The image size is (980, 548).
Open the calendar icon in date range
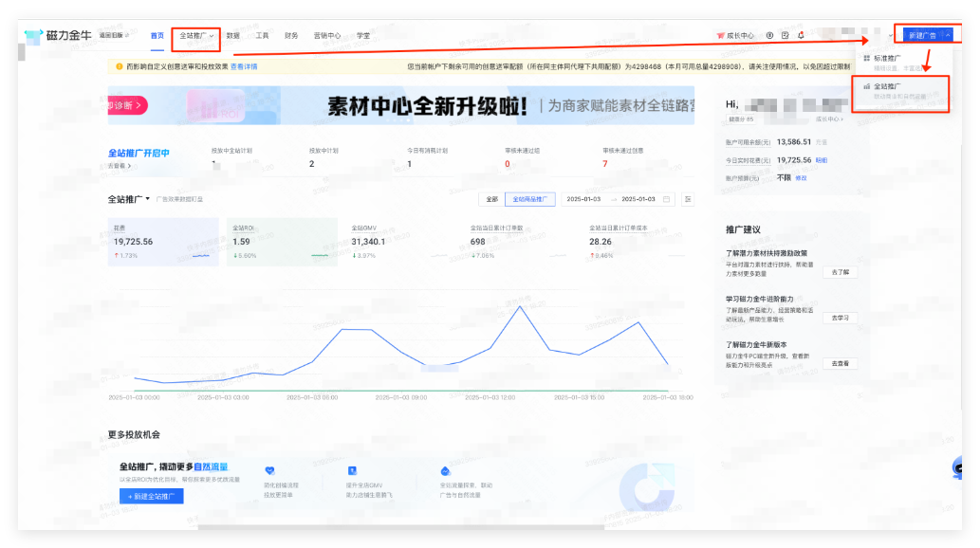pyautogui.click(x=666, y=199)
